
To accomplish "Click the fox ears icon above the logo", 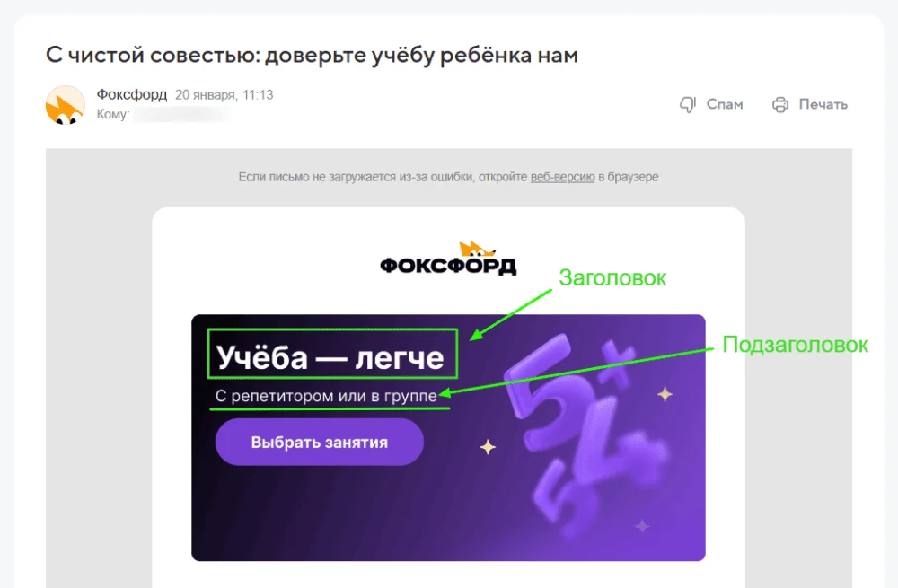I will pyautogui.click(x=477, y=249).
